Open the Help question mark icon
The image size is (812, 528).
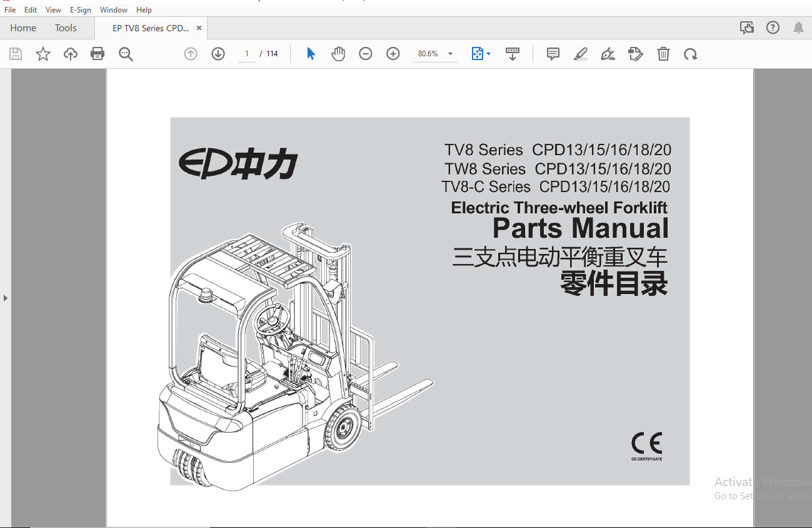point(773,28)
